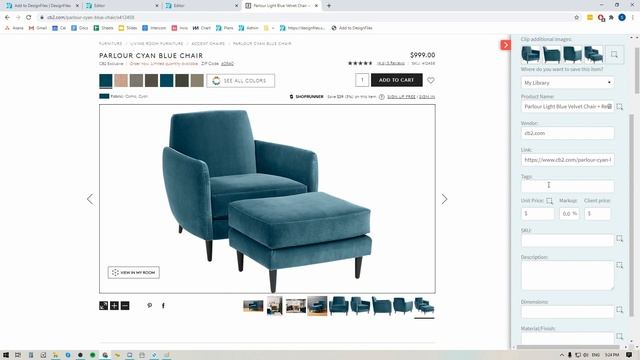Click clip icon next to Unit Price label
Image resolution: width=640 pixels, height=360 pixels.
(x=549, y=201)
